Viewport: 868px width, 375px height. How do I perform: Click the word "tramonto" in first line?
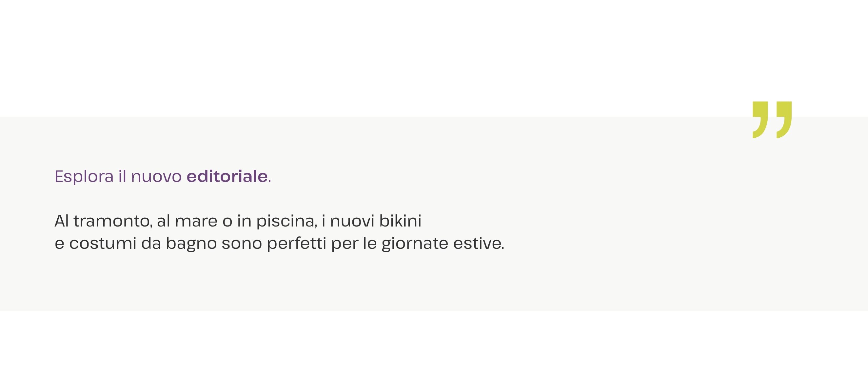point(111,221)
